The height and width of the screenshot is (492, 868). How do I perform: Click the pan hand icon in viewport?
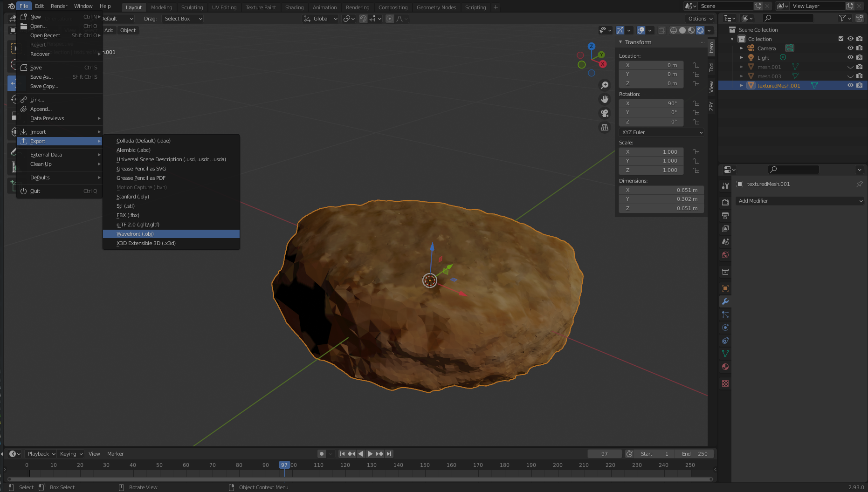point(605,99)
